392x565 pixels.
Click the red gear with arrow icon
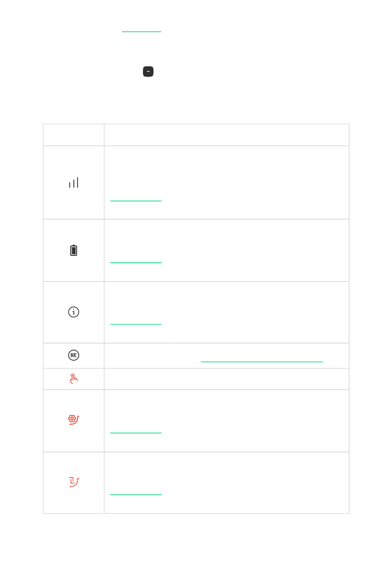[74, 420]
